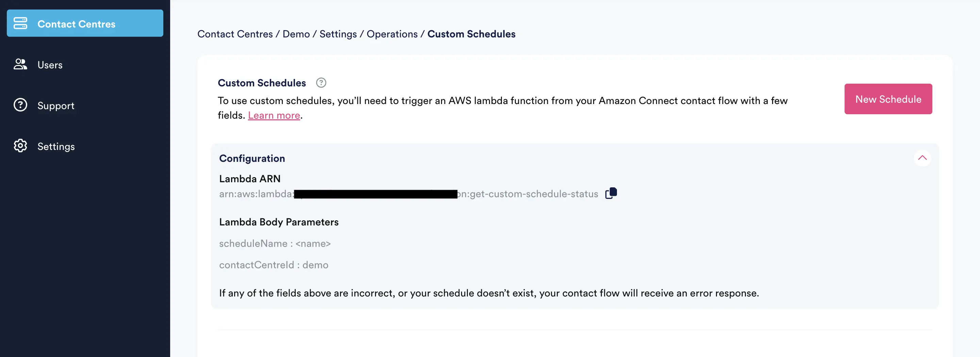The image size is (980, 357).
Task: Open the Learn more link
Action: [274, 115]
